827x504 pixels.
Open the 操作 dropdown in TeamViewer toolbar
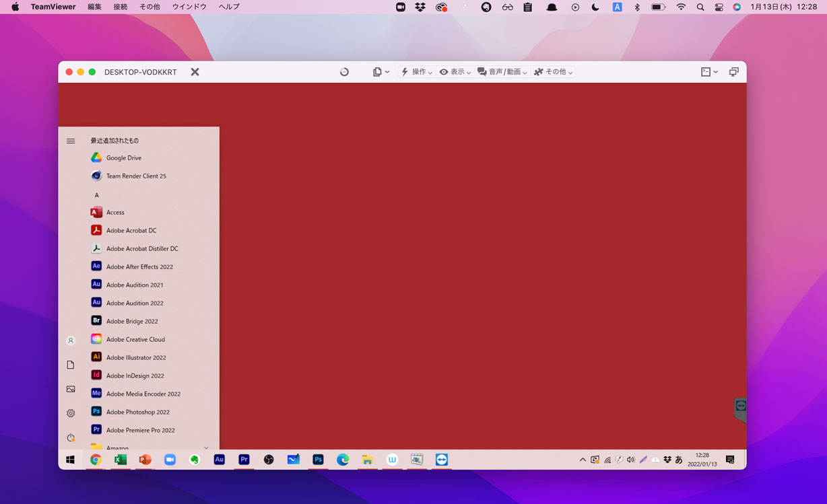point(417,72)
